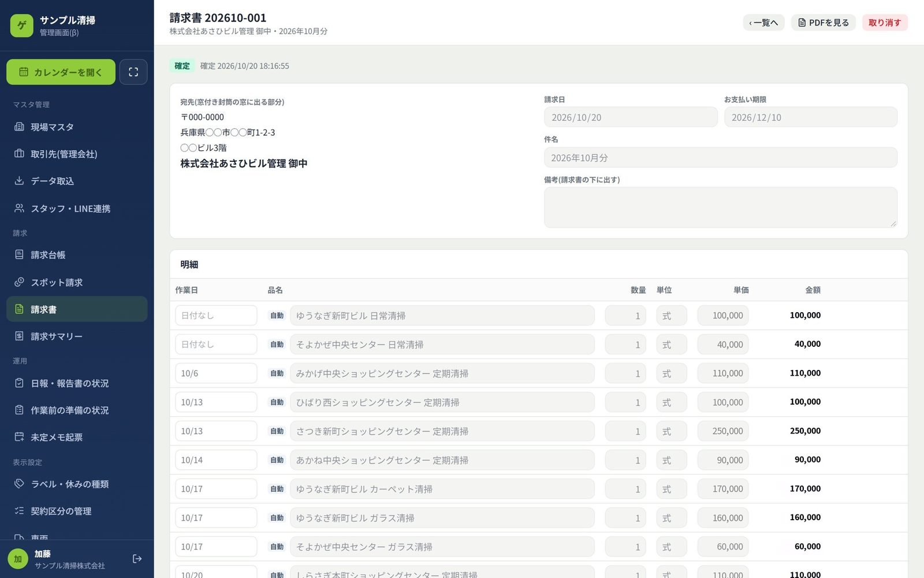Click quantity field in あかね中央ショッピングセンター row

[x=625, y=460]
